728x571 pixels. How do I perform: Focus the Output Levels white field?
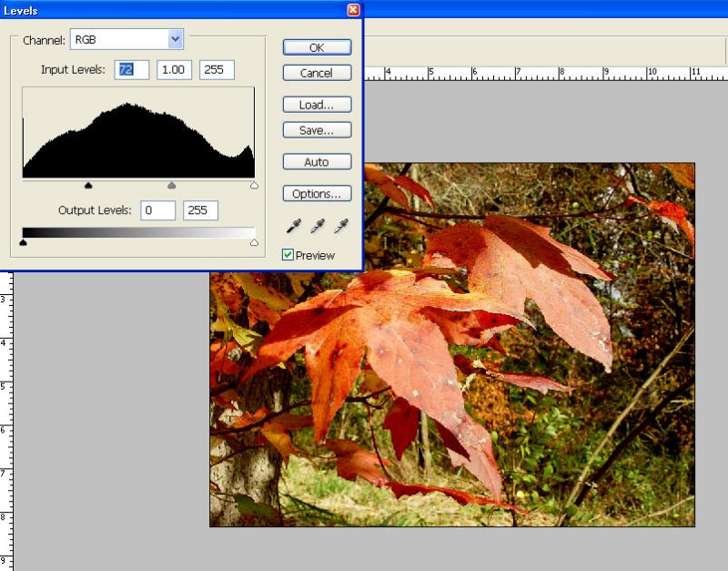(200, 210)
